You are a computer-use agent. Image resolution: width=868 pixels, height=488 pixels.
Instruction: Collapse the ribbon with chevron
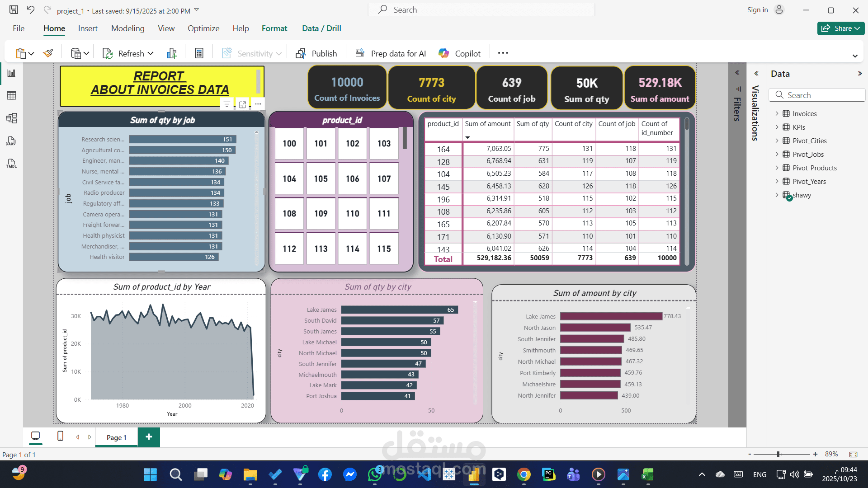[855, 56]
